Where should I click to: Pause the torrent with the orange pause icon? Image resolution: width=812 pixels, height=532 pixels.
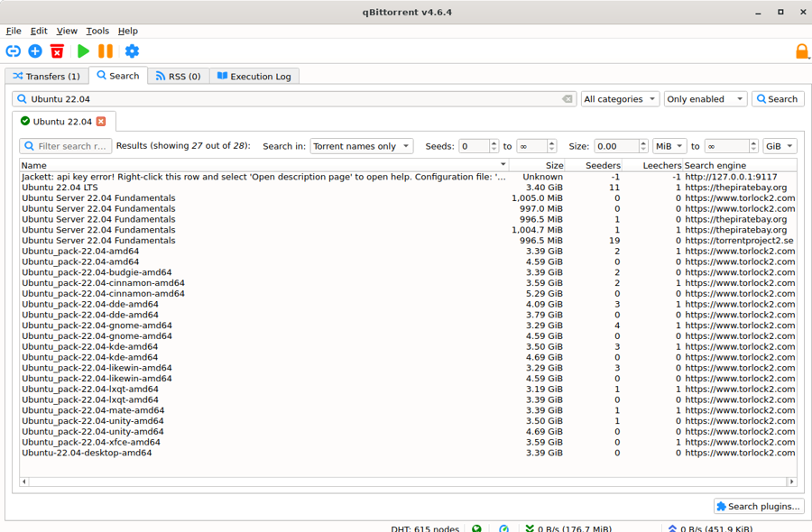click(106, 51)
